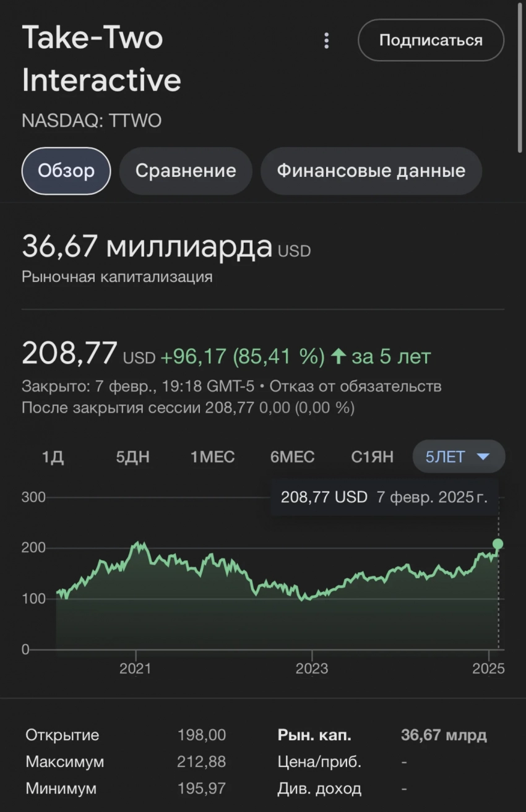Viewport: 526px width, 812px height.
Task: Switch chart to 1МЕС range
Action: pyautogui.click(x=212, y=457)
